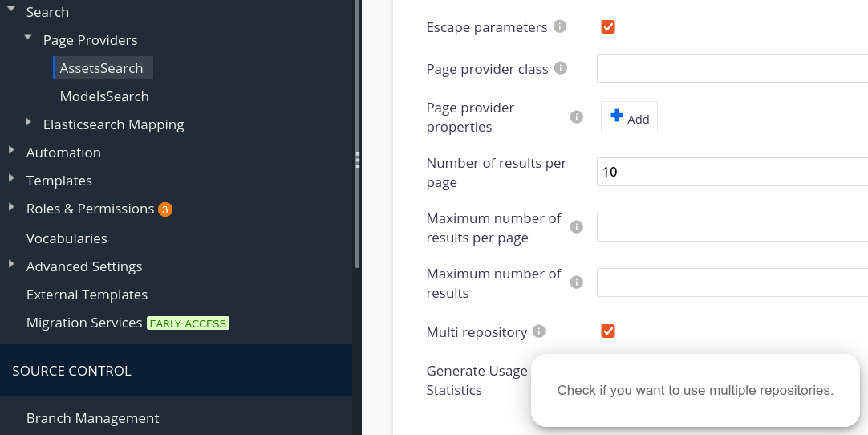
Task: Open Migration Services early access item
Action: [x=128, y=323]
